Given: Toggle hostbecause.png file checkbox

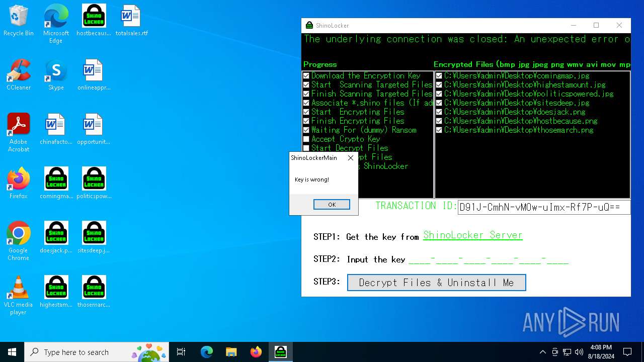Looking at the screenshot, I should pyautogui.click(x=439, y=121).
